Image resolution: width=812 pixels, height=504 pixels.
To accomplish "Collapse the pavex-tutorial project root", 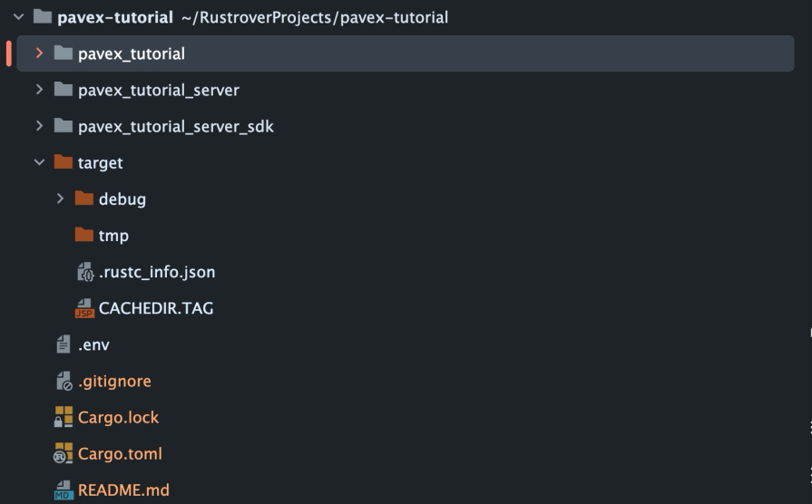I will coord(18,17).
